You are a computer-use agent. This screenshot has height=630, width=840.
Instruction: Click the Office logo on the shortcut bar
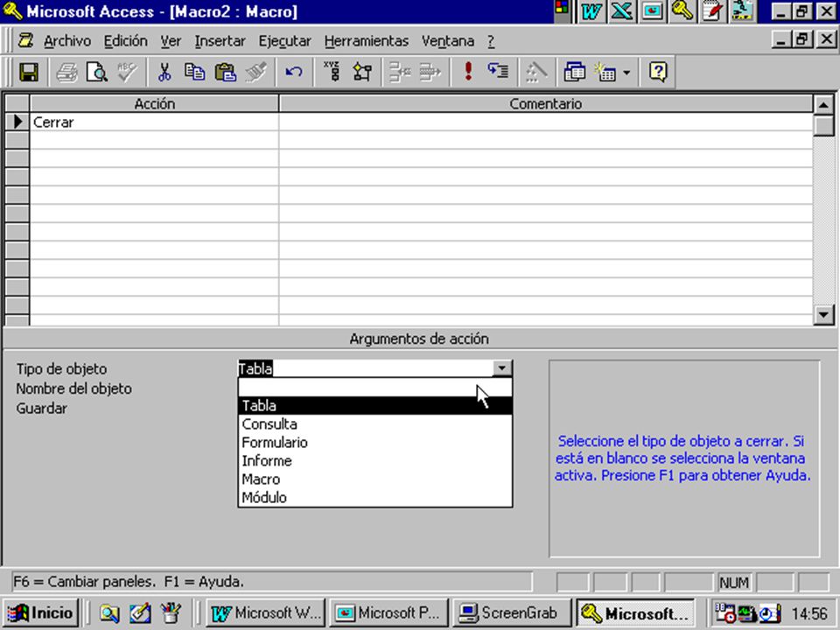562,10
